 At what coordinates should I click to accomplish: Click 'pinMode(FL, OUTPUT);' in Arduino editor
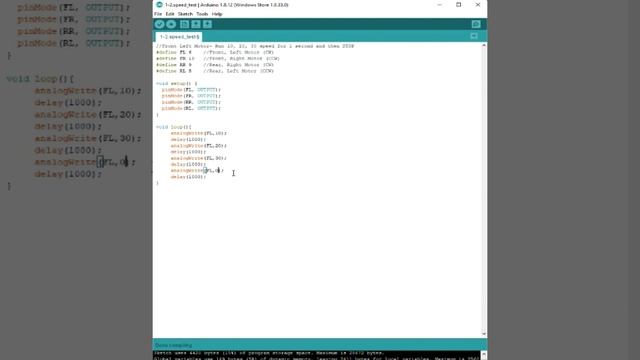coord(191,89)
